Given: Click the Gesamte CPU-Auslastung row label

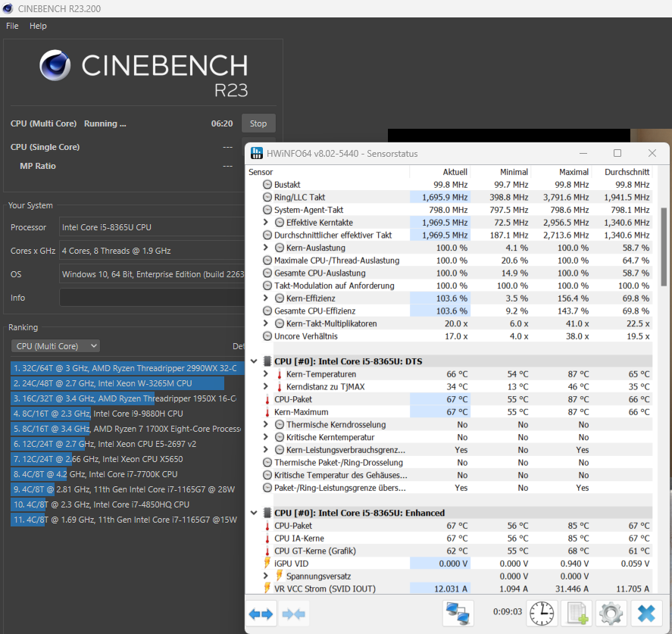Looking at the screenshot, I should coord(320,273).
